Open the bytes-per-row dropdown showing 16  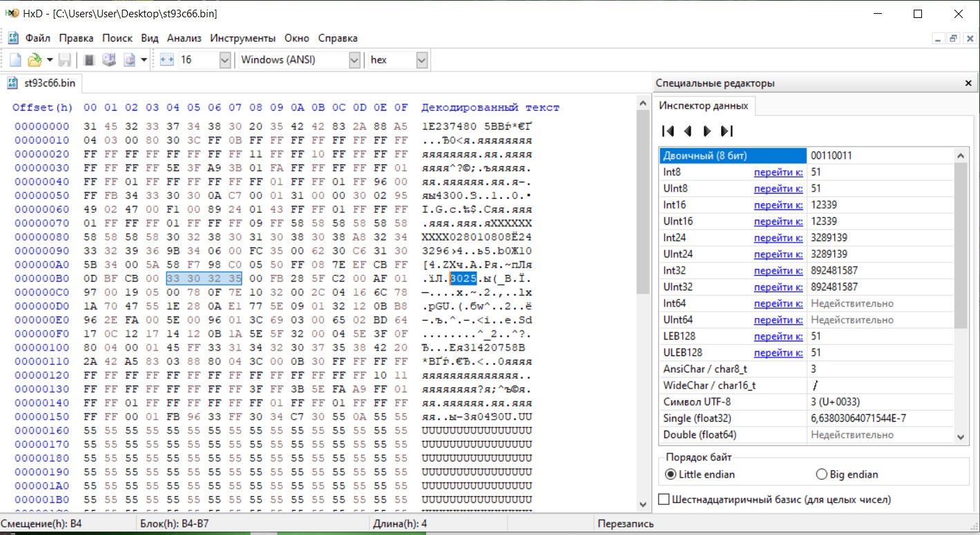pyautogui.click(x=224, y=60)
